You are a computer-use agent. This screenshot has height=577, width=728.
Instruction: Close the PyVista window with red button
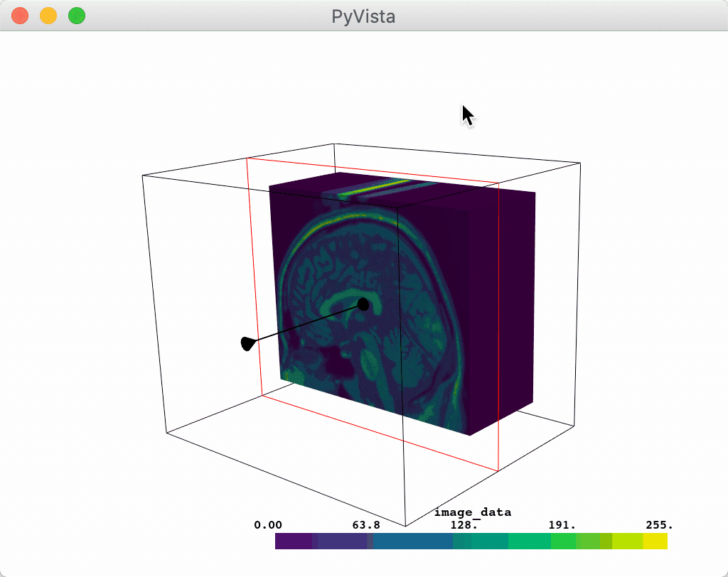pyautogui.click(x=20, y=16)
